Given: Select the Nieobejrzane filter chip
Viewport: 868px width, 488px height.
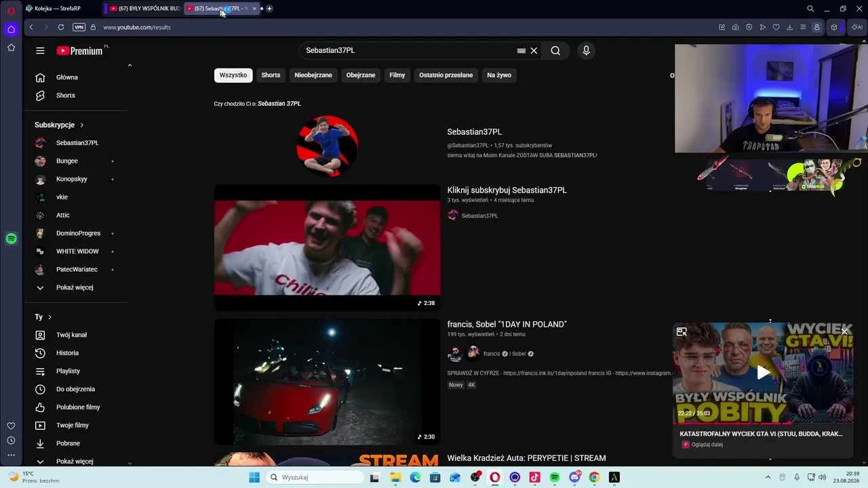Looking at the screenshot, I should 313,75.
